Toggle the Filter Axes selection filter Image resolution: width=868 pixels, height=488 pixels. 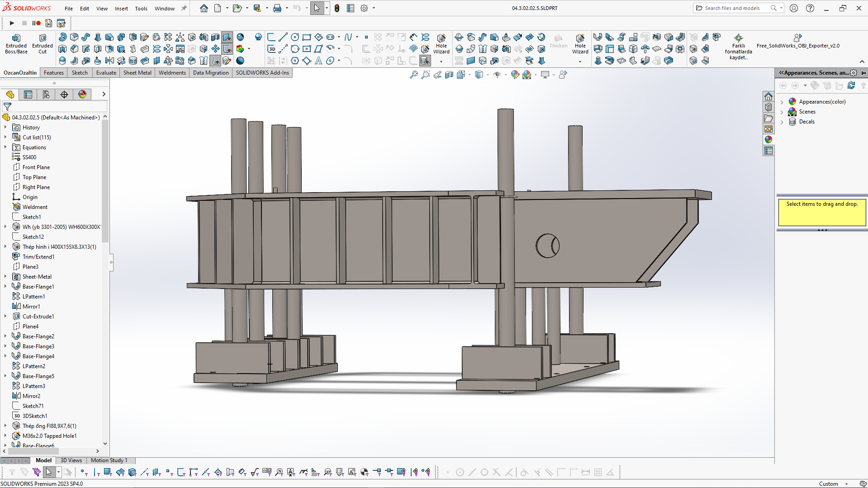[145, 472]
